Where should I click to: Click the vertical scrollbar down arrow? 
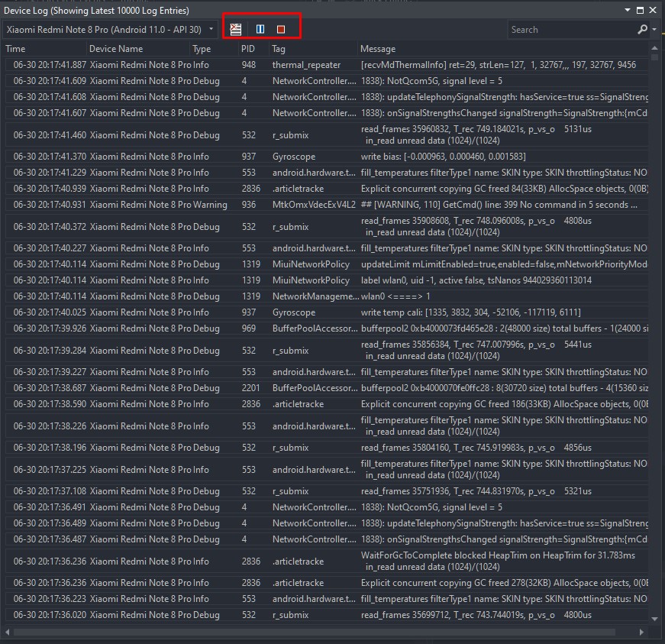(655, 619)
